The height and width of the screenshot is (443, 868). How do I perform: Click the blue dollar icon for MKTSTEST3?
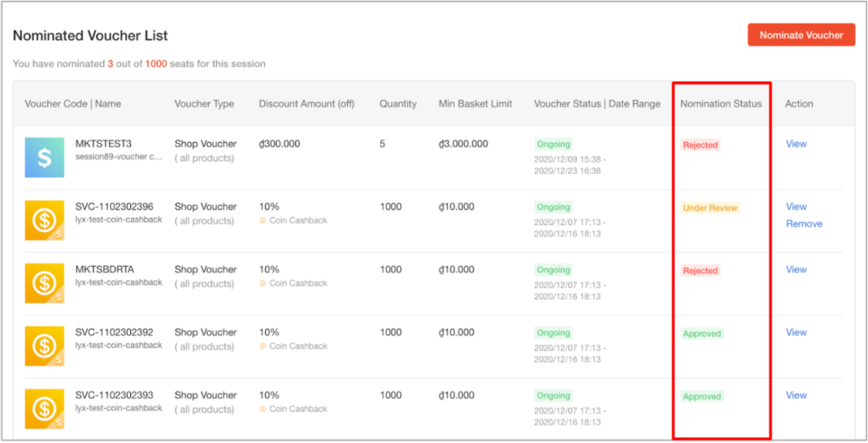[x=44, y=157]
